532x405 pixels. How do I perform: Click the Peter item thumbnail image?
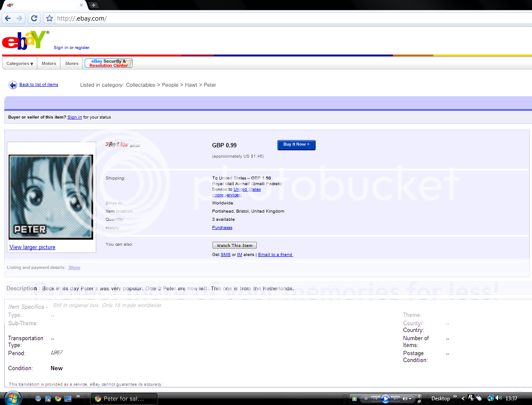click(51, 197)
